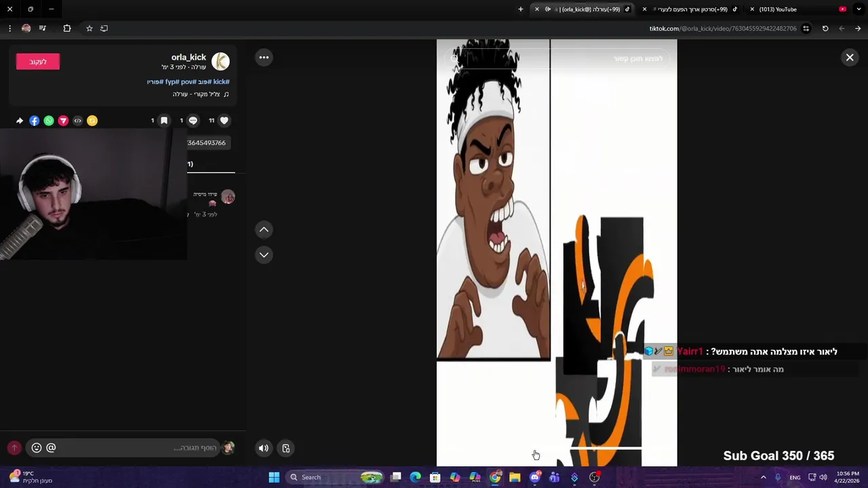Insert a mention with the @ icon

(x=51, y=448)
